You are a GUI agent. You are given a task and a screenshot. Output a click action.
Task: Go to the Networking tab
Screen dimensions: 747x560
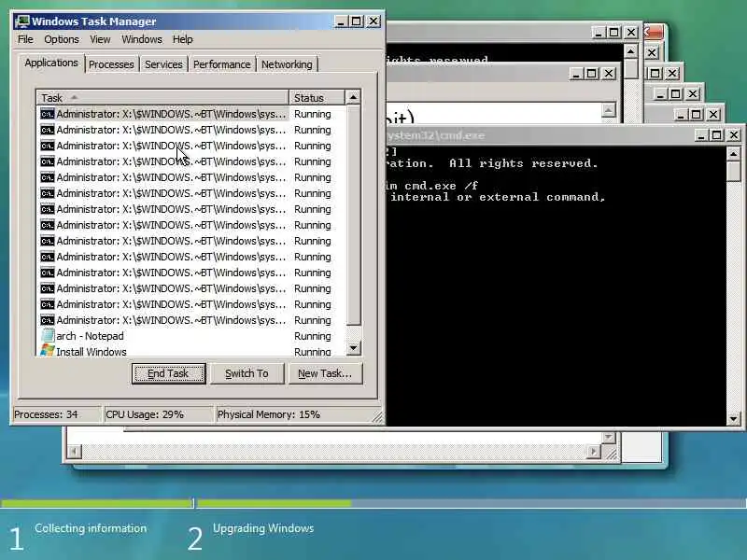(x=287, y=64)
